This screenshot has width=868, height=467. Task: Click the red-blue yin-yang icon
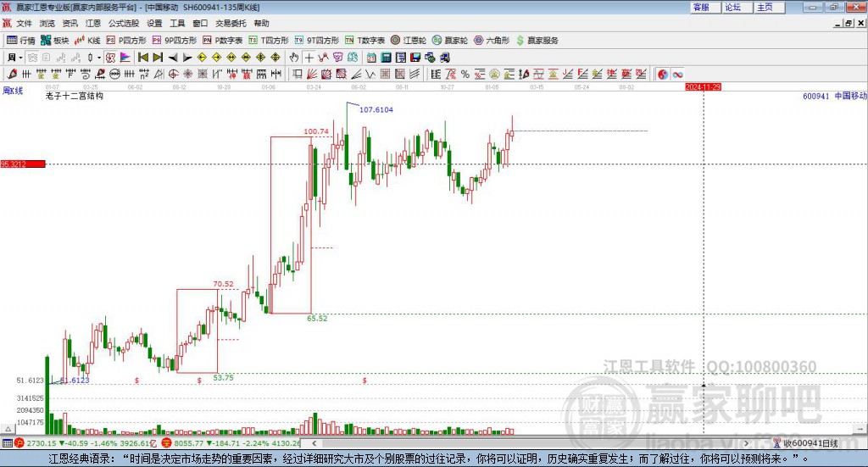pyautogui.click(x=663, y=74)
